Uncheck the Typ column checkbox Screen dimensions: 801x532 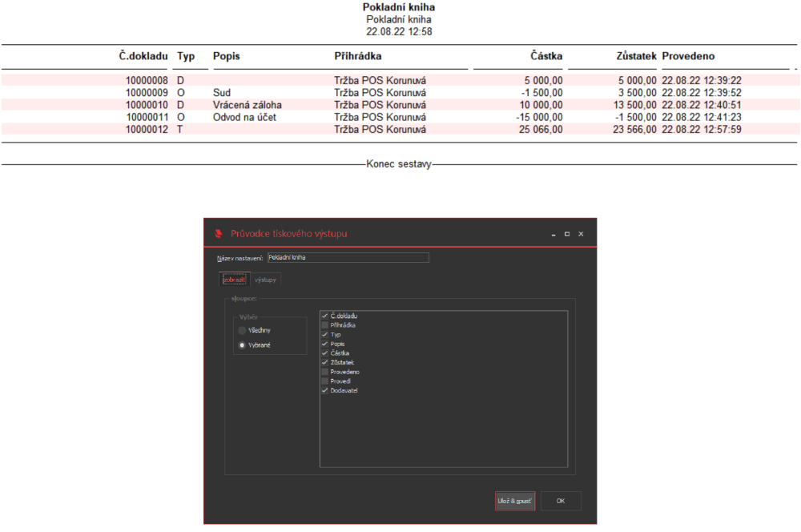point(325,334)
